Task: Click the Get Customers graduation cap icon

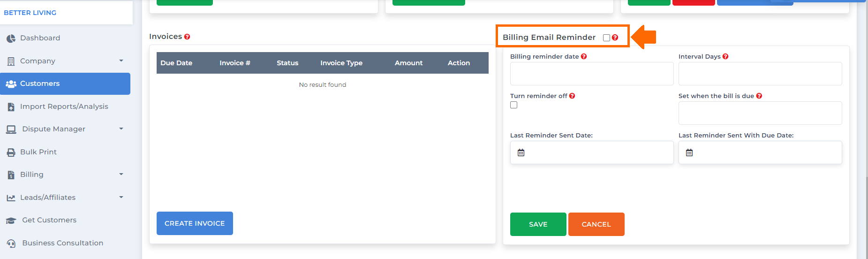Action: [11, 221]
